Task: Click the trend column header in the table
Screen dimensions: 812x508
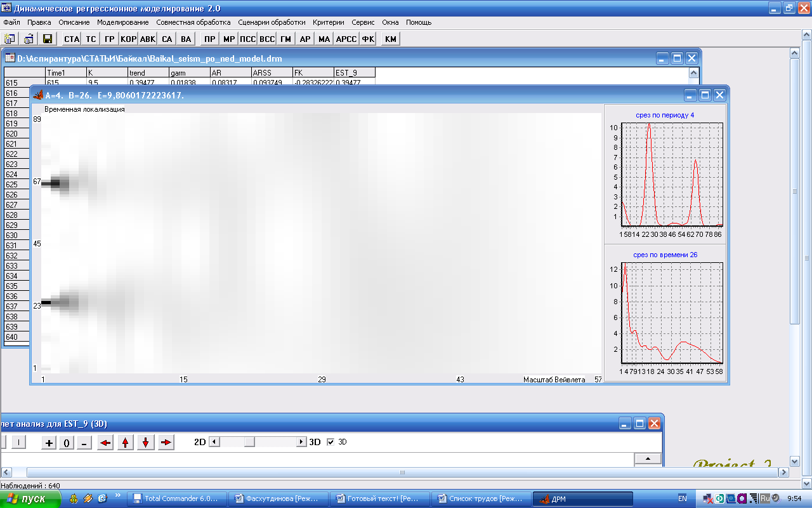Action: point(137,73)
